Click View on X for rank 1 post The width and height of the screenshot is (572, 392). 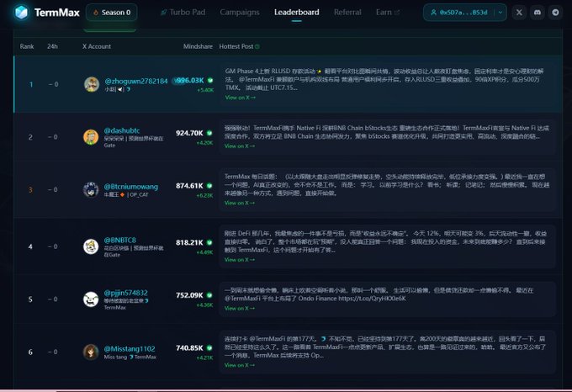(240, 98)
